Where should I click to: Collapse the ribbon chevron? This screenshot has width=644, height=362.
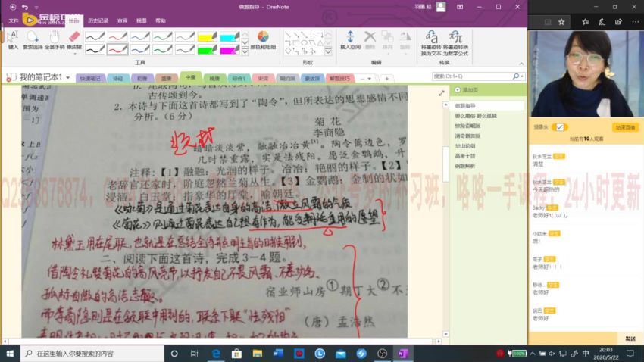pos(521,64)
